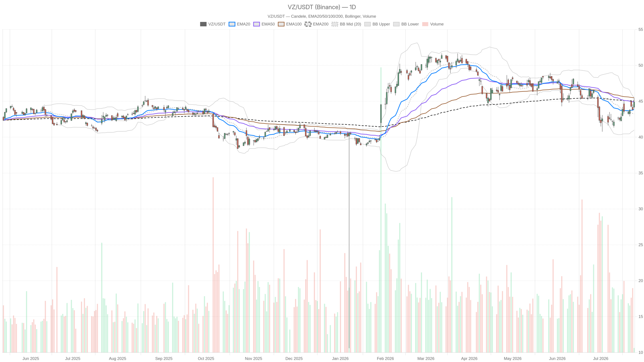Click the tall red volume bar in October 2025
The height and width of the screenshot is (362, 644).
pyautogui.click(x=213, y=265)
